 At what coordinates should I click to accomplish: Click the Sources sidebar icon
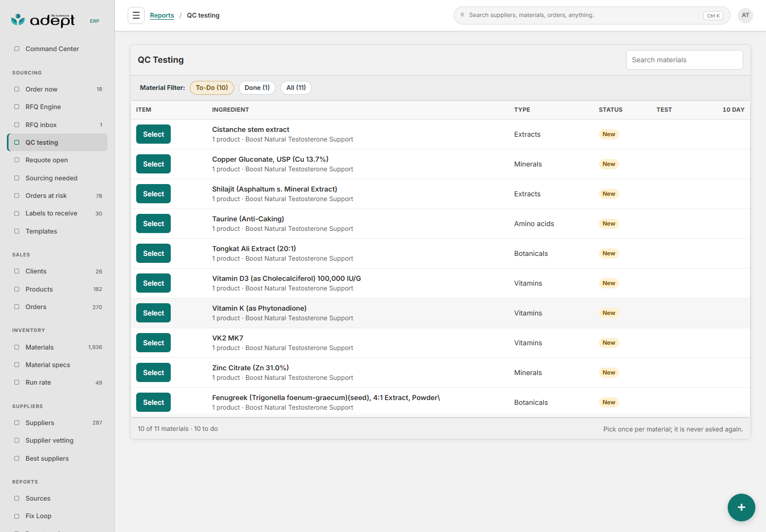[x=16, y=498]
